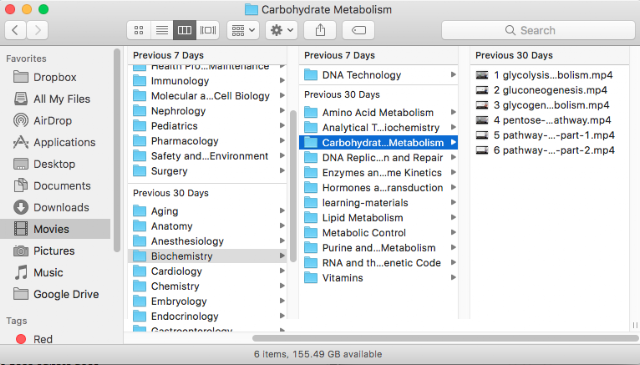Expand the Cardiology folder arrow
This screenshot has width=640, height=365.
point(282,271)
